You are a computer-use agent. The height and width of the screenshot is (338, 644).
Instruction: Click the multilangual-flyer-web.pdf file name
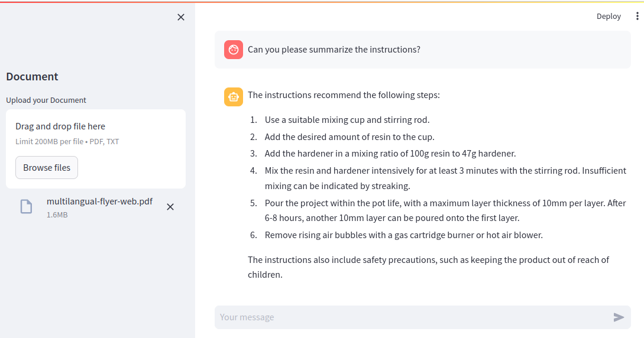coord(99,201)
